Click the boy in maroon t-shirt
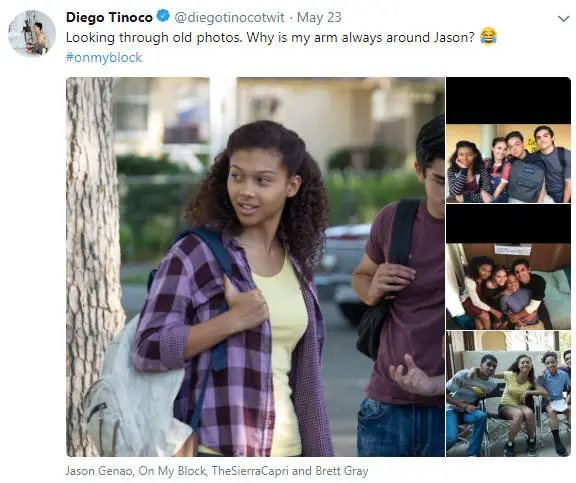The width and height of the screenshot is (576, 483). tap(400, 286)
